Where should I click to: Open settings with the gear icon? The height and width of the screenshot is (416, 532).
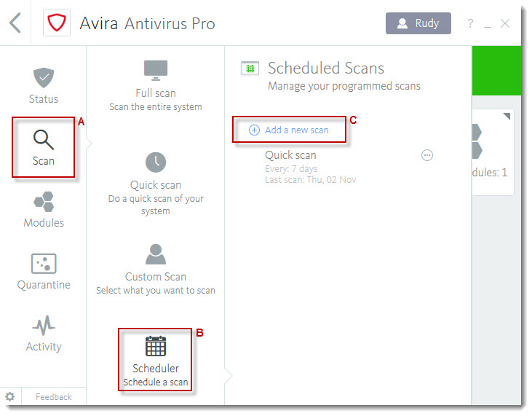pyautogui.click(x=10, y=396)
